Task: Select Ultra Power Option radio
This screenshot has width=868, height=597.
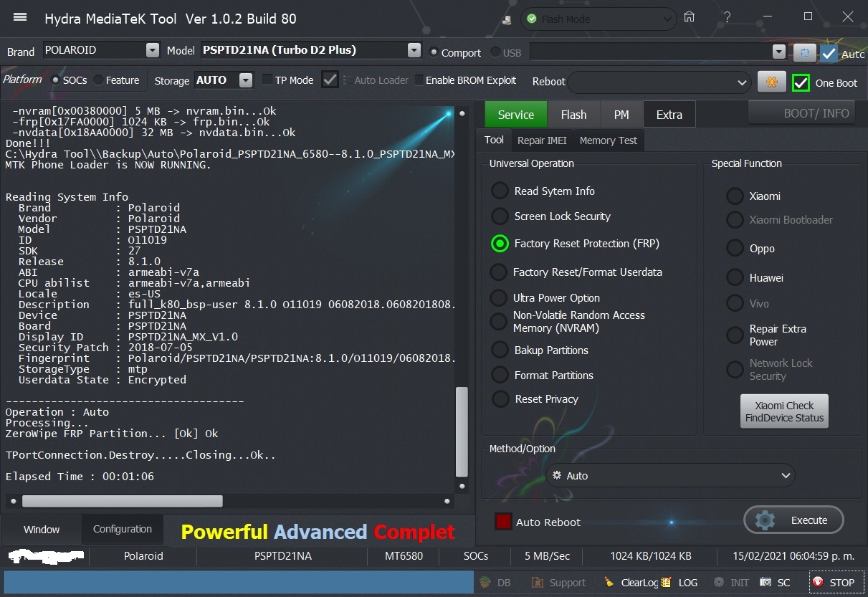Action: click(x=498, y=297)
